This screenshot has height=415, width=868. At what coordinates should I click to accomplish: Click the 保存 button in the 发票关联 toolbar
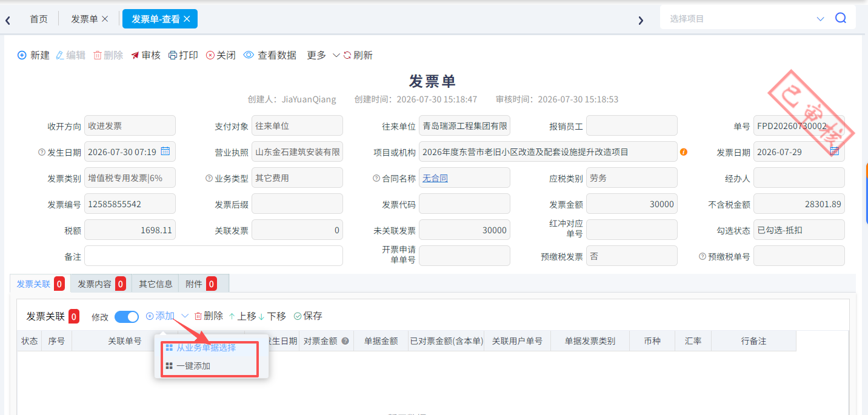point(308,316)
